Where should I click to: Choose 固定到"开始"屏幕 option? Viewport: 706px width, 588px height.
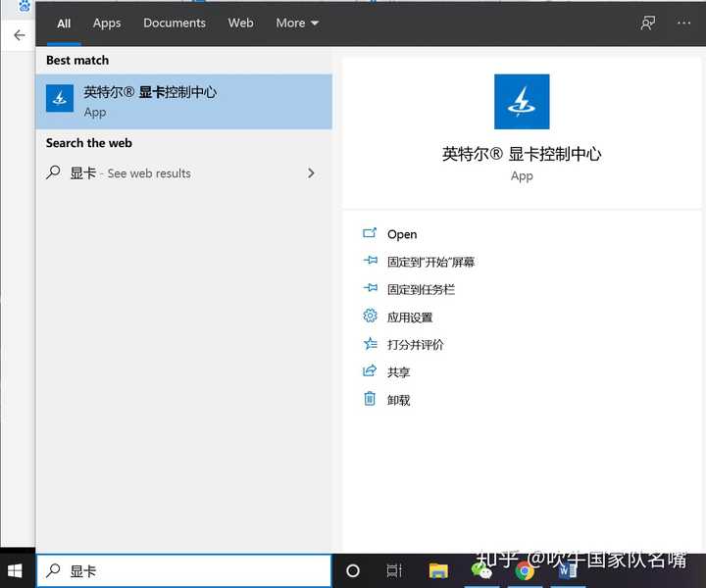tap(430, 262)
